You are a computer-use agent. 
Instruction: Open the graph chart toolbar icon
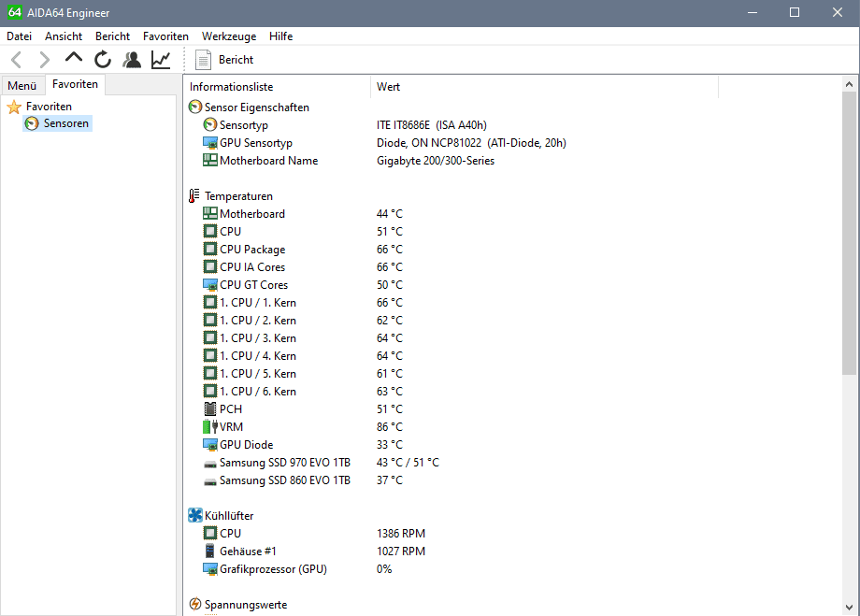click(161, 59)
